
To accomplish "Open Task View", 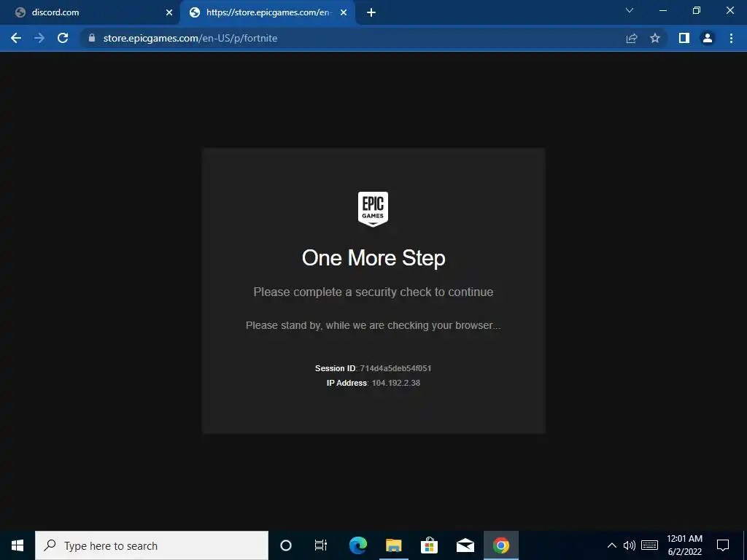I will point(321,545).
